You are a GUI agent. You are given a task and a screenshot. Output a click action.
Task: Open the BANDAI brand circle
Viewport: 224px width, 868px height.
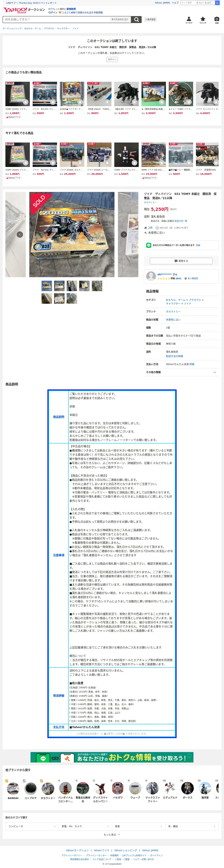point(13,789)
